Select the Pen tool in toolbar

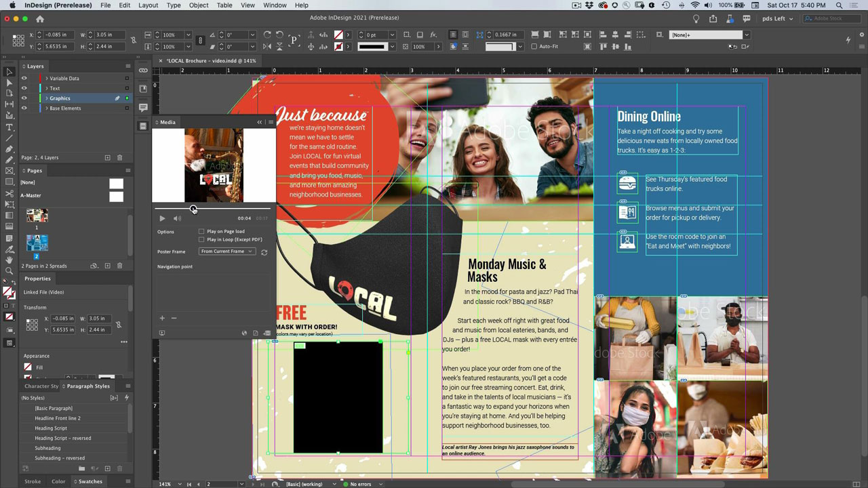[x=9, y=149]
